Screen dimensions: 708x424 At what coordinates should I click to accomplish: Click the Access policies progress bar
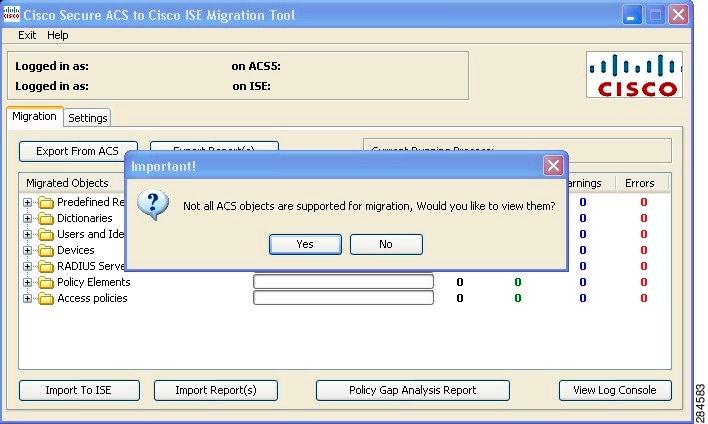344,298
